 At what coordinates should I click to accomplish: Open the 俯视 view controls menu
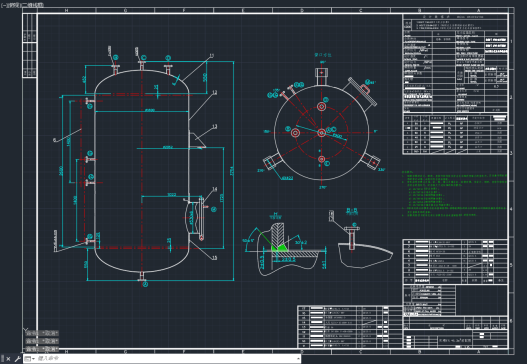(14, 5)
